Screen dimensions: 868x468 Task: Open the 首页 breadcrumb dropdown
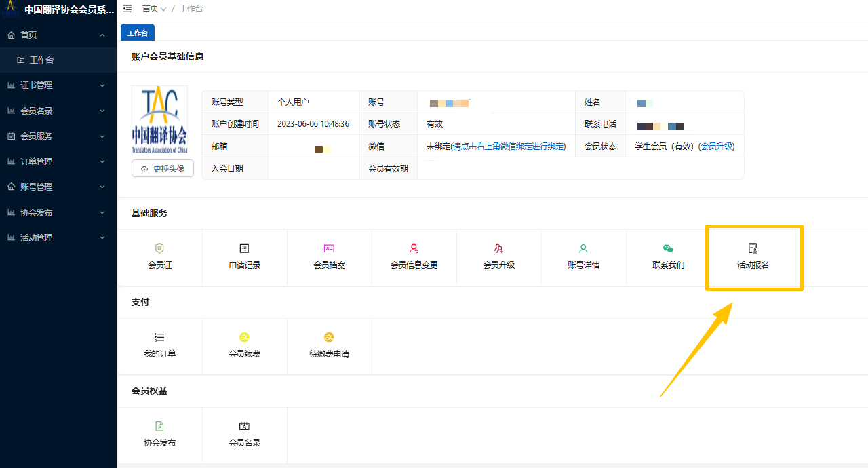coord(154,9)
